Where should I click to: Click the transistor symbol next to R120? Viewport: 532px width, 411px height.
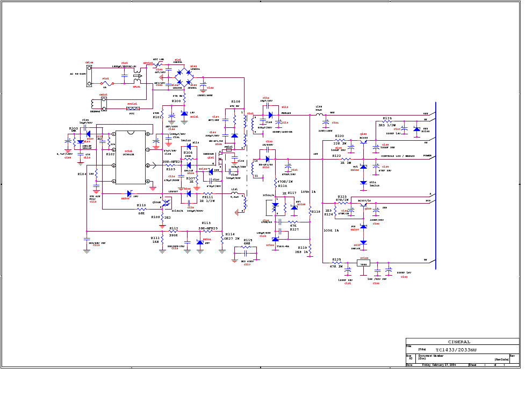(x=364, y=142)
